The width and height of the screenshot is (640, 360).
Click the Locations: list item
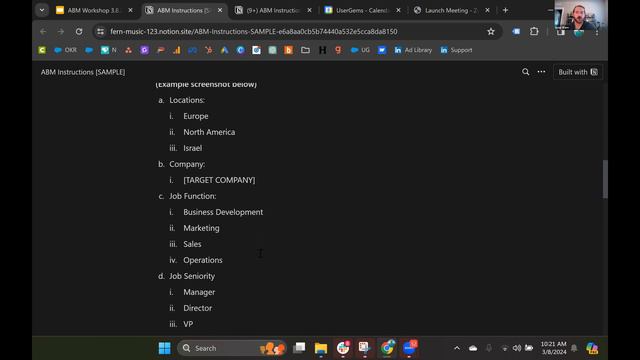pyautogui.click(x=187, y=100)
